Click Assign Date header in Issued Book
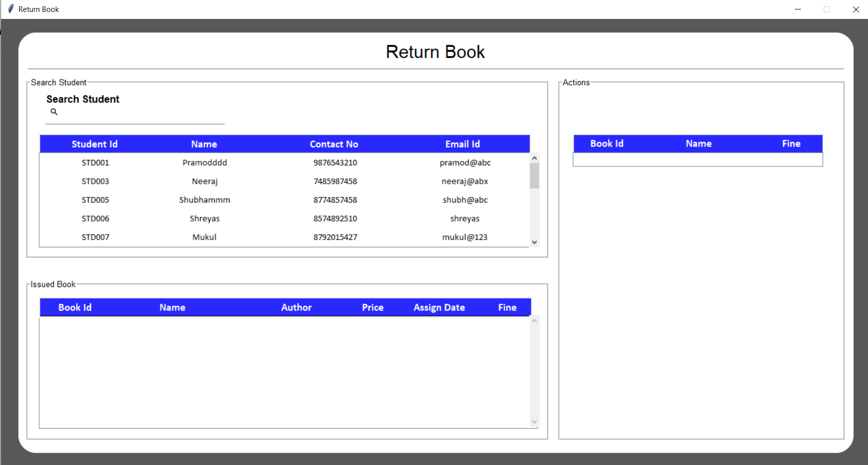Viewport: 868px width, 465px height. 439,308
